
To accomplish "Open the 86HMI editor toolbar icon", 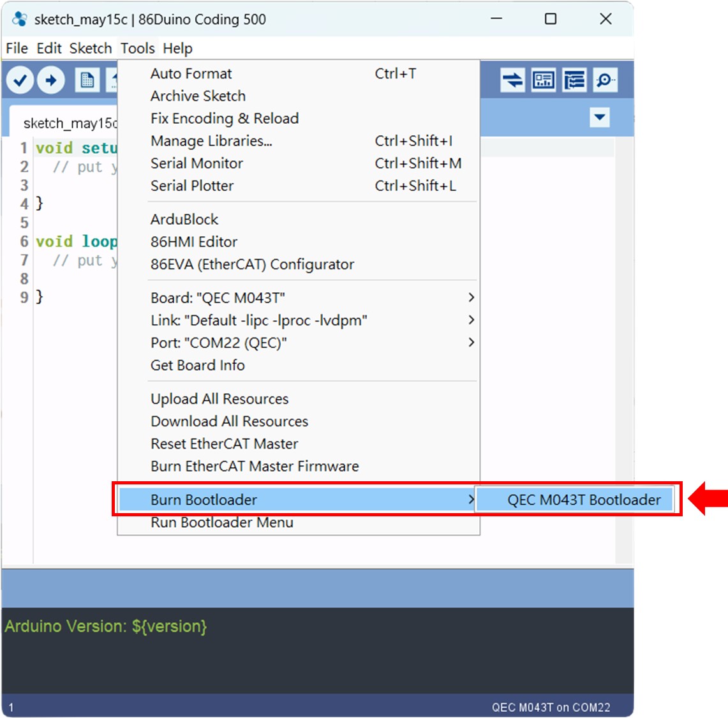I will pos(543,80).
